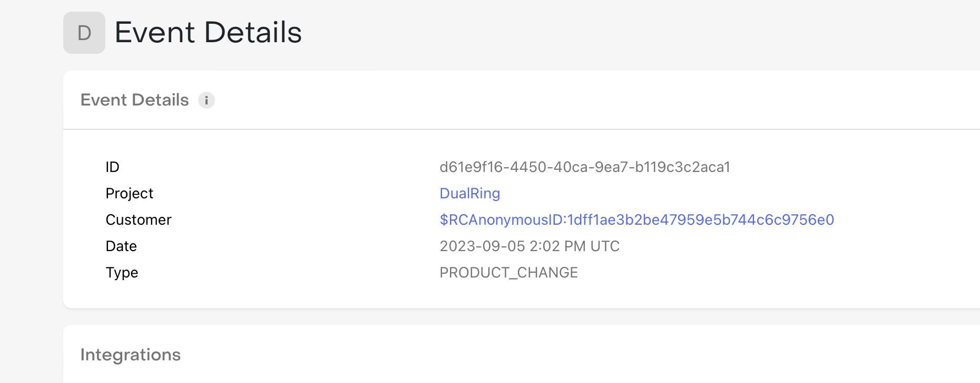Click the event ID value d61e9f16

585,167
